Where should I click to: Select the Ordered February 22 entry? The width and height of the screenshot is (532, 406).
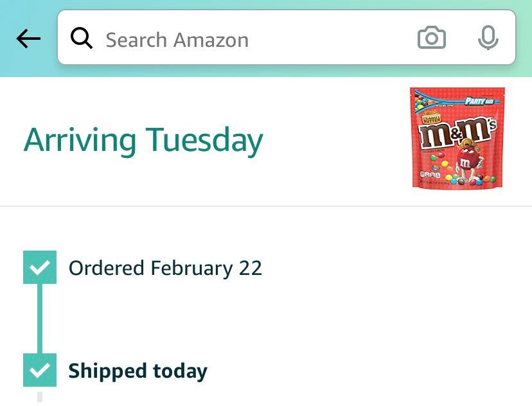[x=165, y=268]
